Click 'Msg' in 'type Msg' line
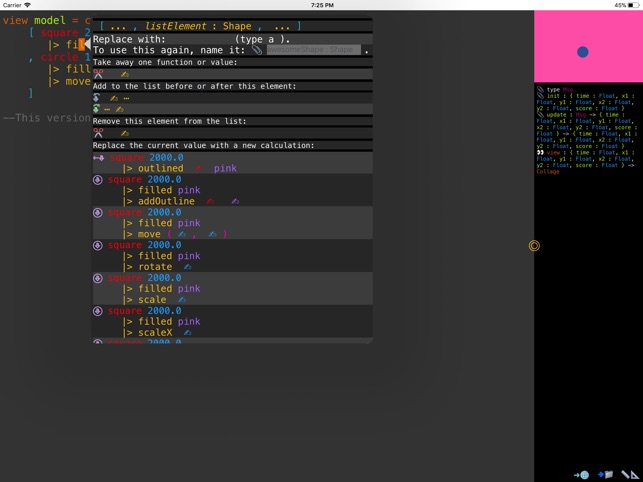Screen dimensions: 643x482 tap(568, 89)
